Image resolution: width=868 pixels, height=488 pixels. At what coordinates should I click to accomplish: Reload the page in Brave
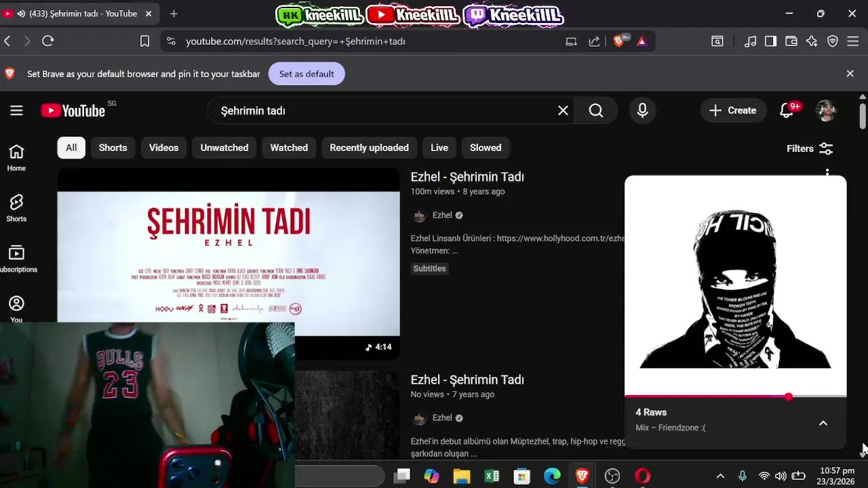[47, 41]
